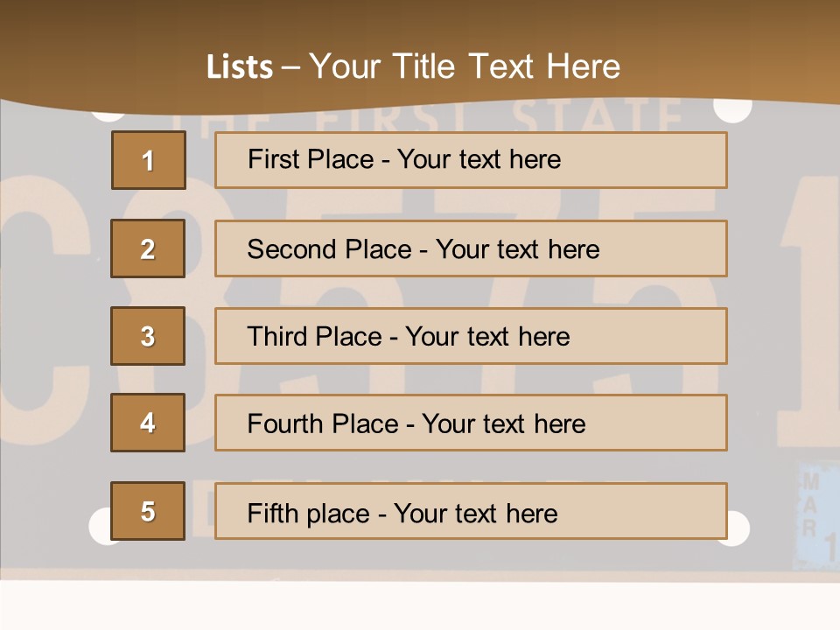Click the number 1 box
This screenshot has height=630, width=840.
pos(148,160)
